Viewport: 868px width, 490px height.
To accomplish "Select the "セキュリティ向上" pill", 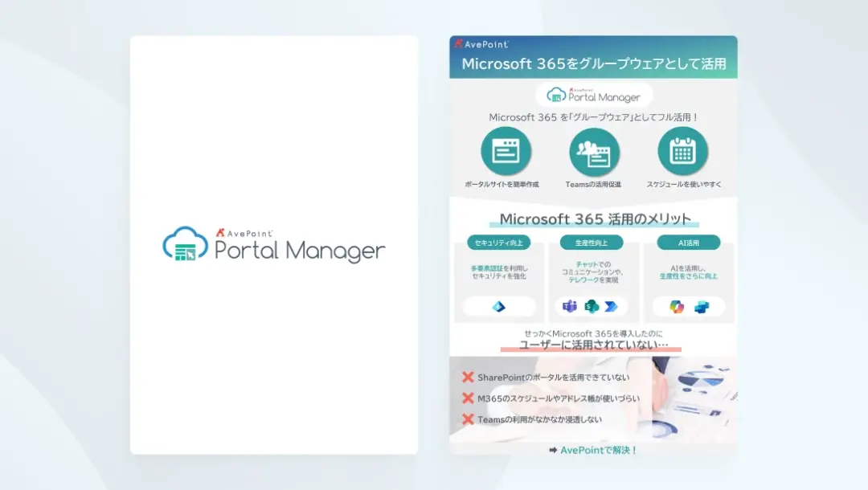I will (x=499, y=243).
